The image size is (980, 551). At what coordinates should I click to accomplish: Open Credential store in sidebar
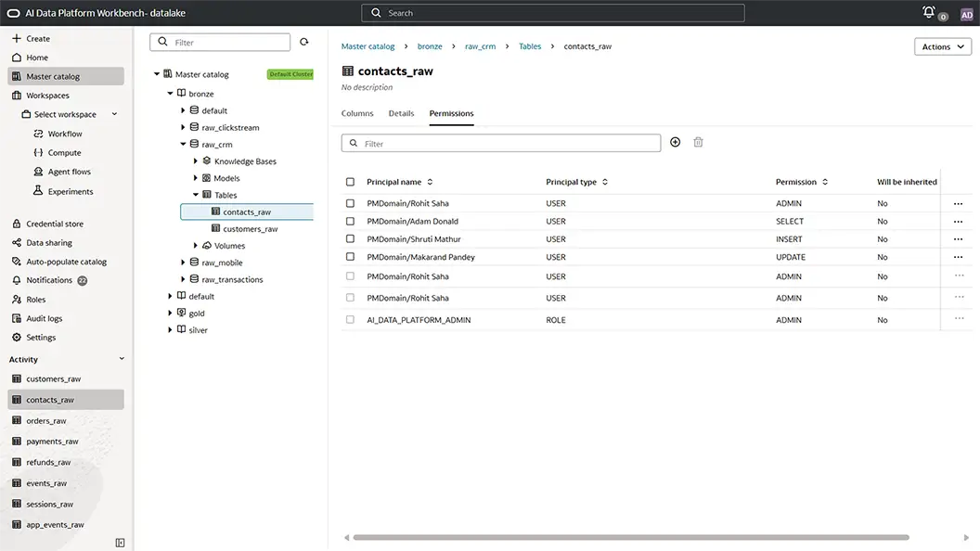coord(55,224)
